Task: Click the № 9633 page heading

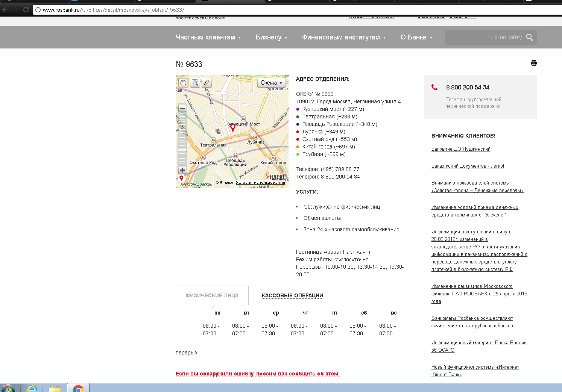Action: point(189,64)
